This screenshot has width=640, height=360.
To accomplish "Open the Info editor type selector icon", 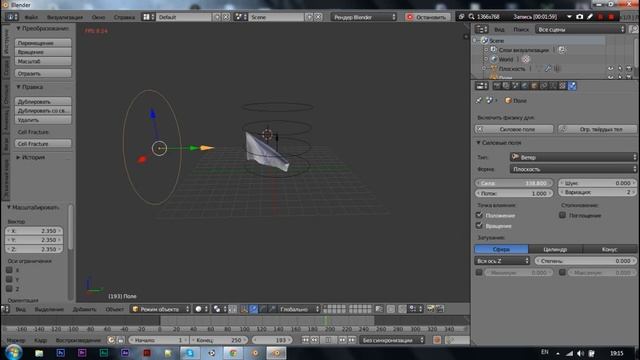I will pos(11,17).
